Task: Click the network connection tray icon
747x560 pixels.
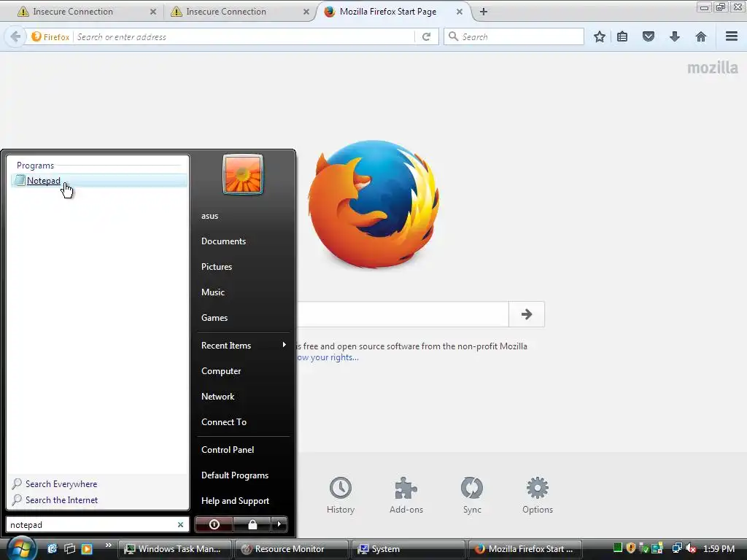Action: [x=676, y=548]
